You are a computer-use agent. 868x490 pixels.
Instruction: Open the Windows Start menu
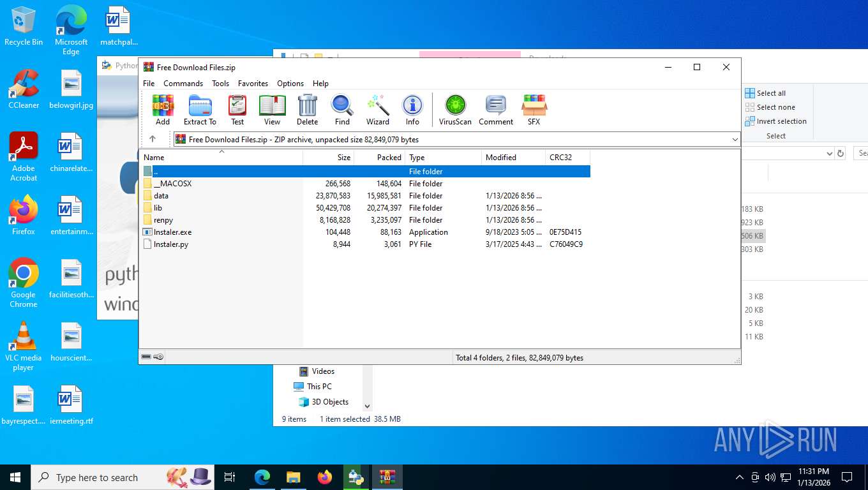15,477
